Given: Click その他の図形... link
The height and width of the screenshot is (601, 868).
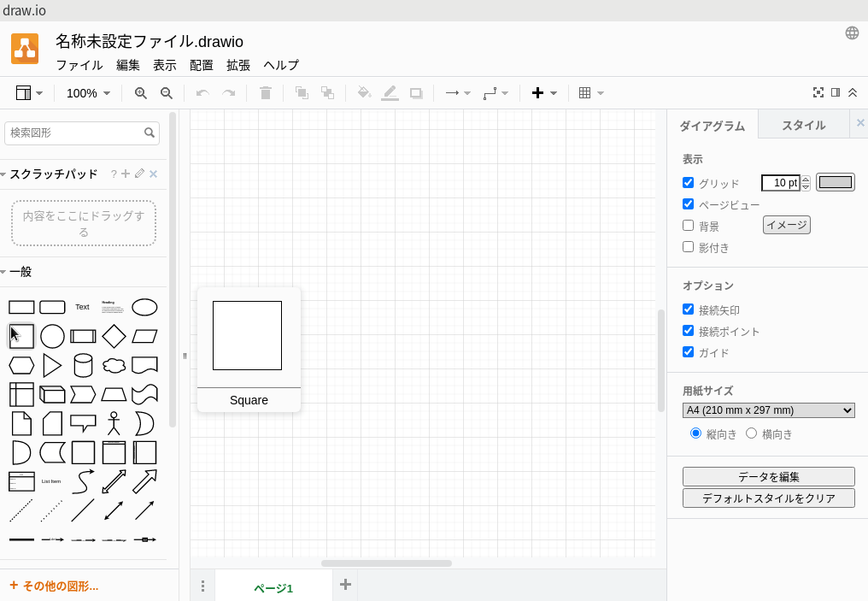Looking at the screenshot, I should tap(55, 586).
